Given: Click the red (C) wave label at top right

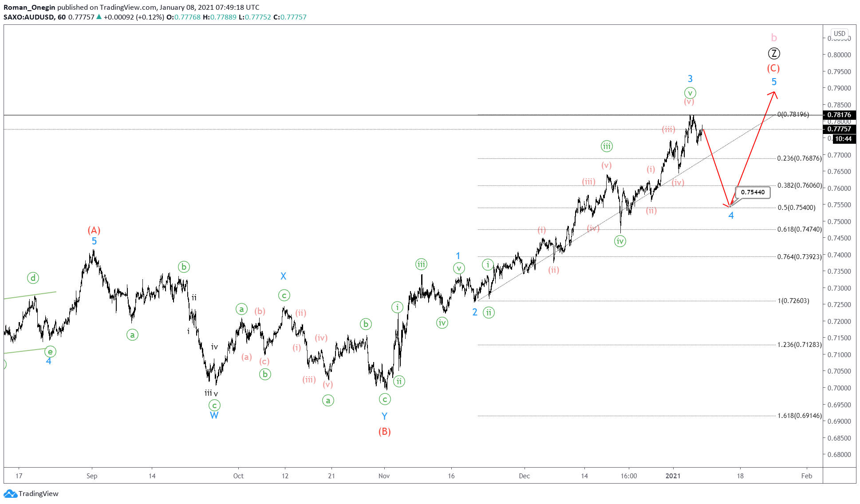Looking at the screenshot, I should (773, 68).
